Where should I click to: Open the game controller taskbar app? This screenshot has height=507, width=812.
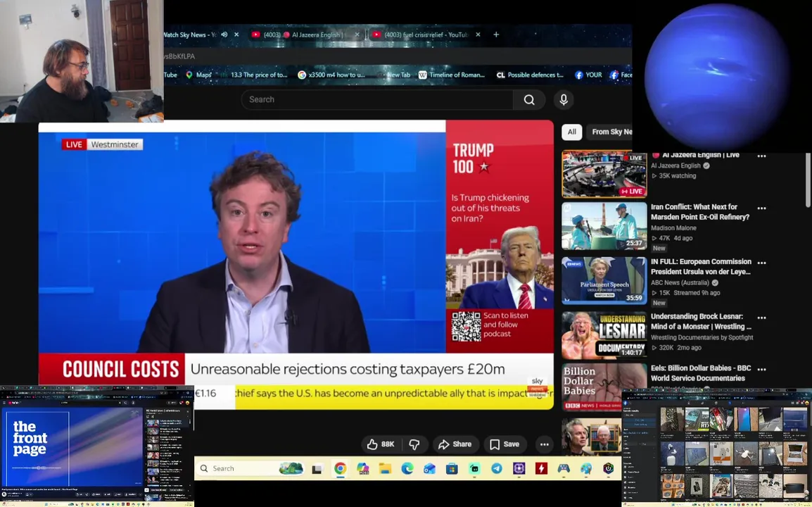point(564,469)
